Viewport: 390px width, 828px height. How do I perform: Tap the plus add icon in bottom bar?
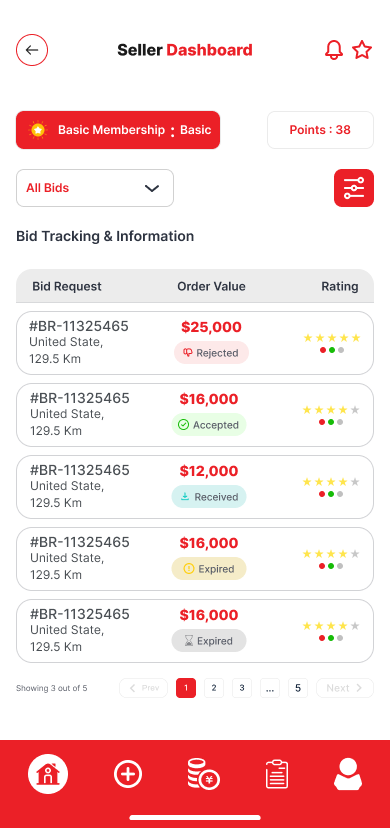(128, 774)
